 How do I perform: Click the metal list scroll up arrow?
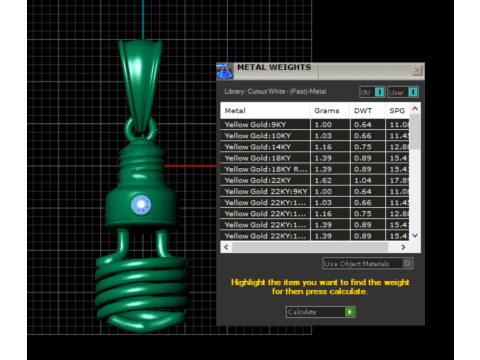pyautogui.click(x=415, y=108)
